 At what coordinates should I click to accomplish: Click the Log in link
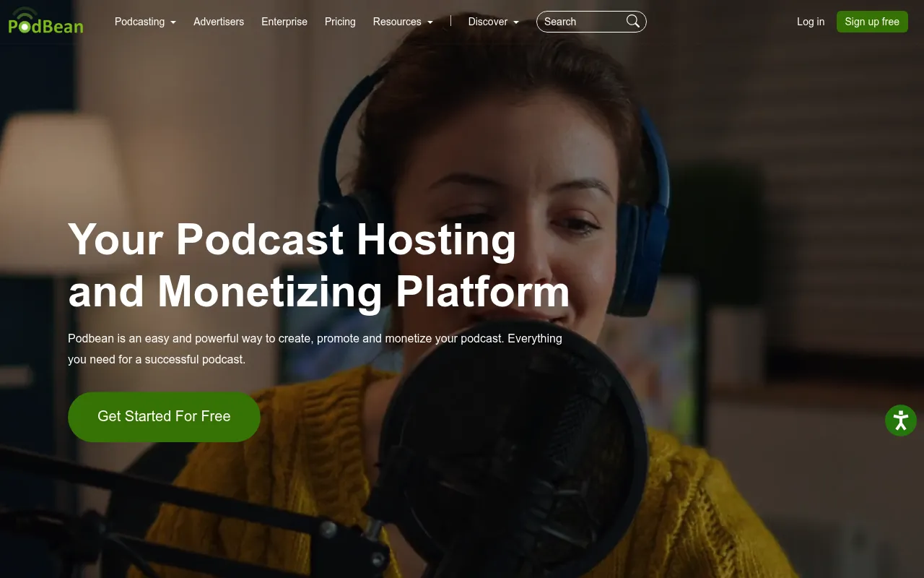click(x=811, y=22)
